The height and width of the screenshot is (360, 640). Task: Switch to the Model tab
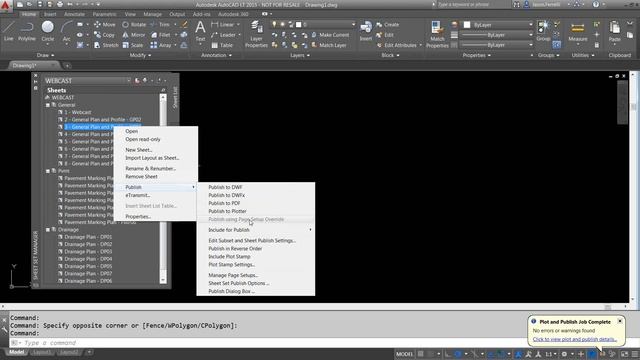click(x=16, y=352)
